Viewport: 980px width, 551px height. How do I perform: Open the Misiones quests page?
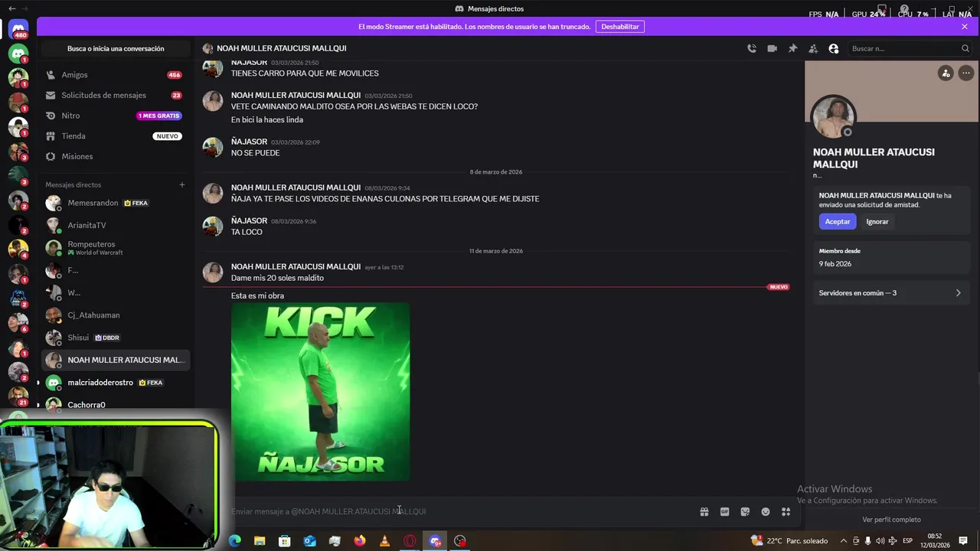(x=115, y=156)
